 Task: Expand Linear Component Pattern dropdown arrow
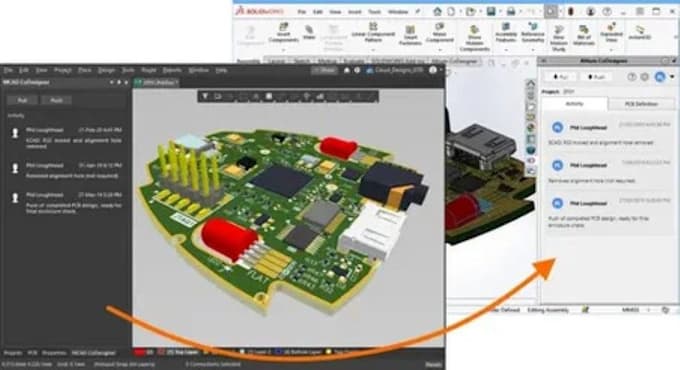coord(373,49)
